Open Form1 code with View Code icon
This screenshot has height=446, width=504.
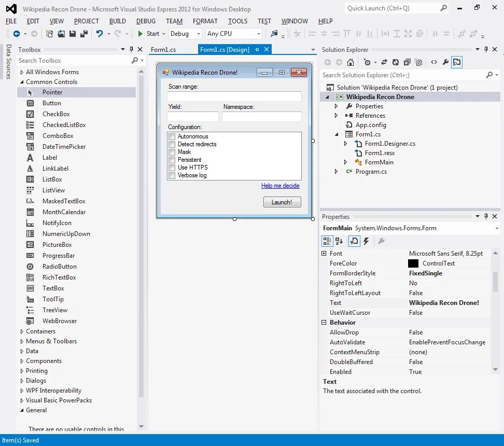pyautogui.click(x=435, y=62)
